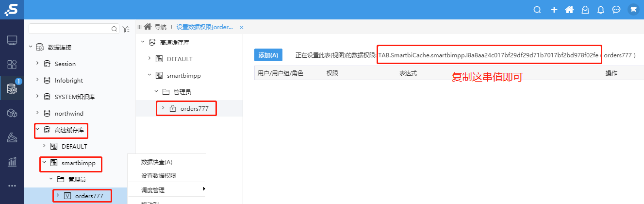Click the TAB.SmartbiCache.smartbimpp table ID text
Image resolution: width=644 pixels, height=204 pixels.
488,55
